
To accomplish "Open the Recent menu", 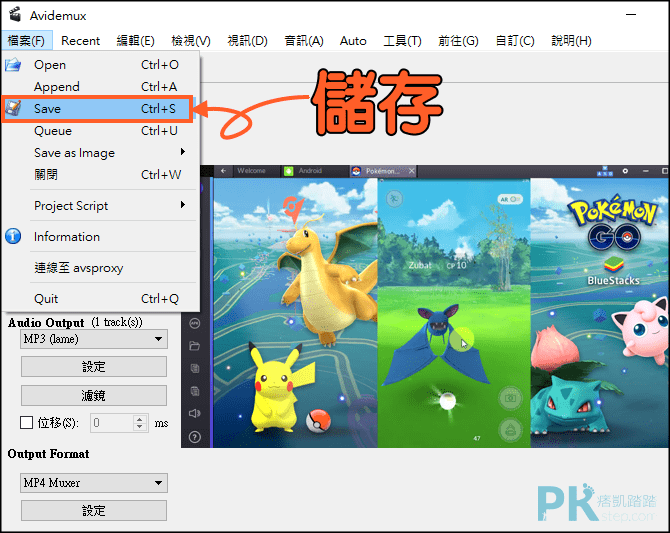I will pyautogui.click(x=80, y=41).
